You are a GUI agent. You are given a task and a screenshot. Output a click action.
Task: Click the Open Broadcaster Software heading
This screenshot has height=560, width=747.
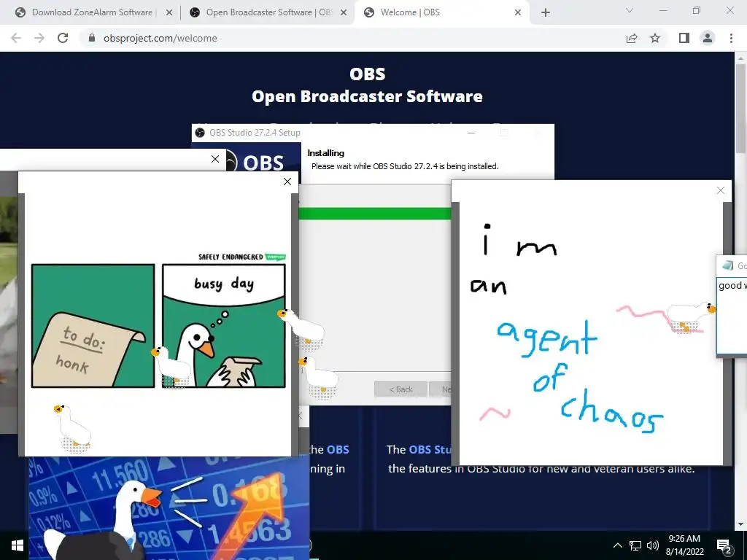point(368,96)
